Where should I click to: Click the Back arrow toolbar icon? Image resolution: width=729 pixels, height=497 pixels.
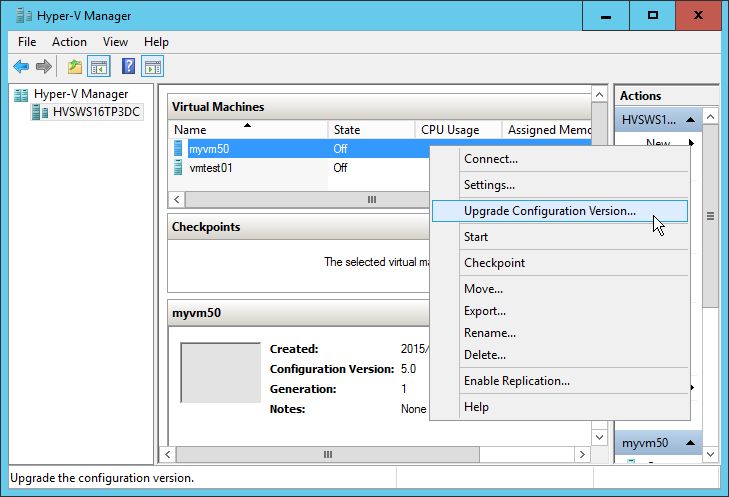click(21, 66)
